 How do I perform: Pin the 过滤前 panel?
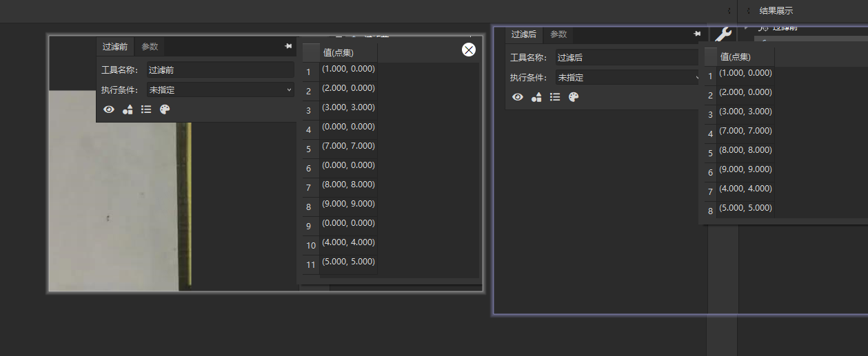[x=288, y=46]
